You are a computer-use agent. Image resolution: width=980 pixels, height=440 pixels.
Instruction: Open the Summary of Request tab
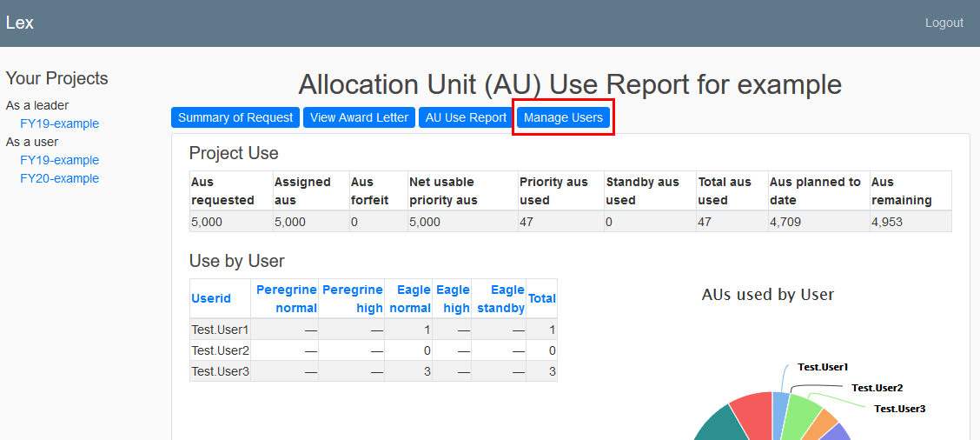[x=235, y=117]
